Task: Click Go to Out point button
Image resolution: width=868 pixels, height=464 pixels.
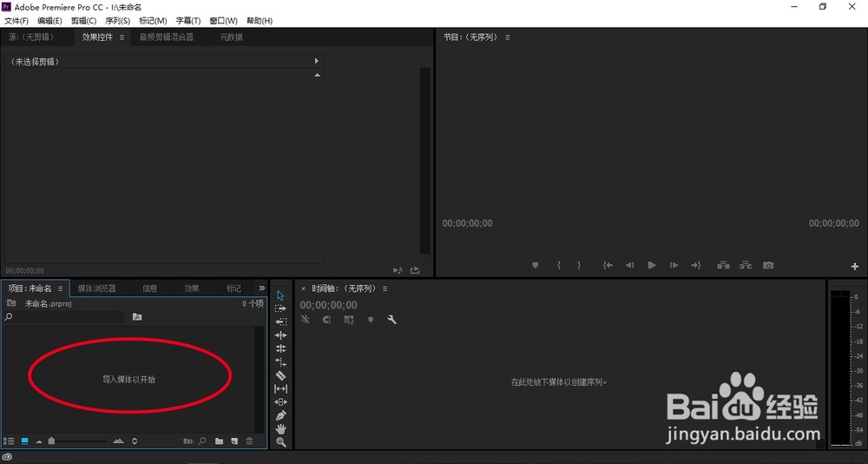Action: 696,266
